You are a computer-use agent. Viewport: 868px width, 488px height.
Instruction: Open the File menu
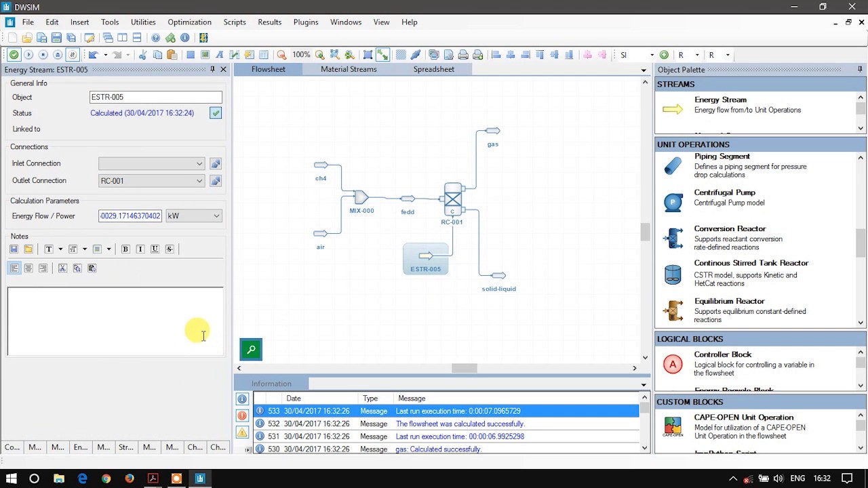(x=28, y=22)
